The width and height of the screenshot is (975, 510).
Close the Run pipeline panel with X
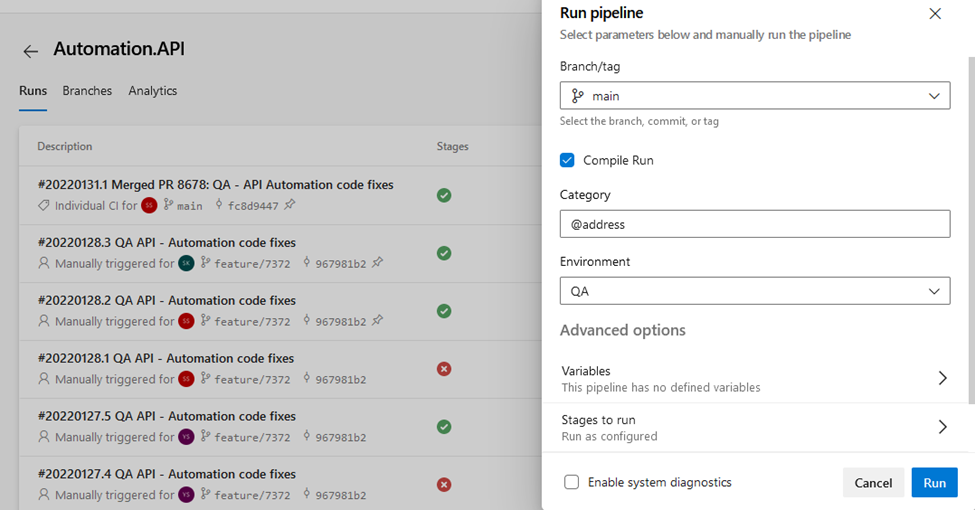pyautogui.click(x=935, y=14)
